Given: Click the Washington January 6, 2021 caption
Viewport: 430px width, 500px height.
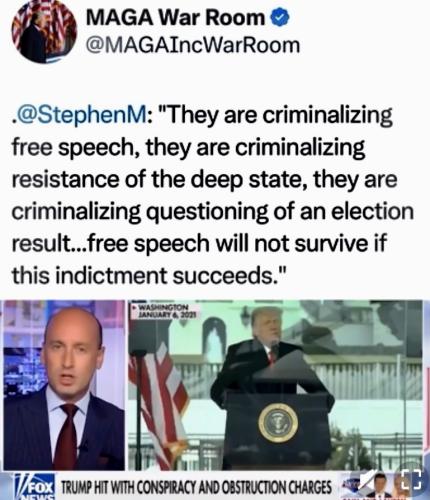Looking at the screenshot, I should click(x=165, y=311).
